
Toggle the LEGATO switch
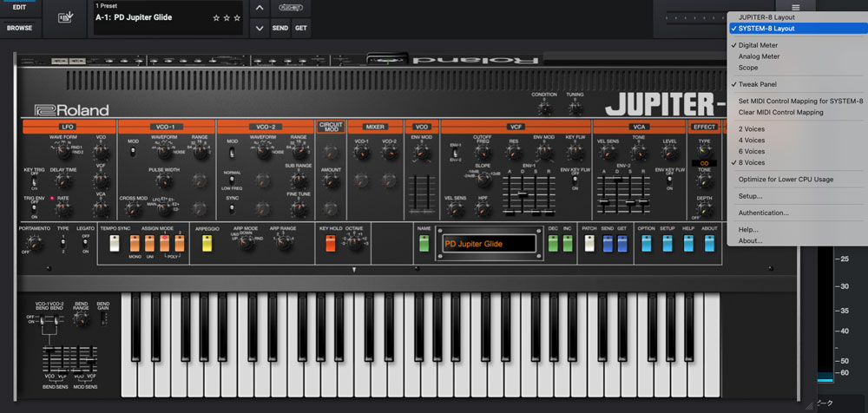[85, 242]
